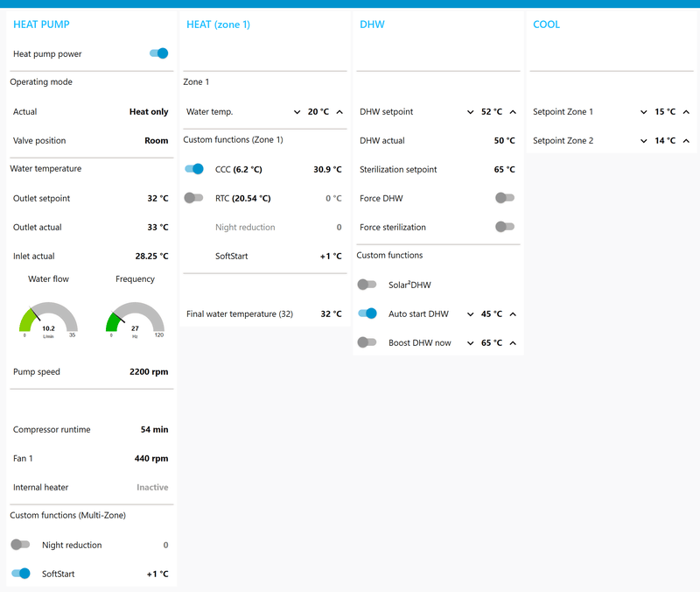The image size is (700, 592).
Task: Click the Frequency gauge
Action: 135,320
